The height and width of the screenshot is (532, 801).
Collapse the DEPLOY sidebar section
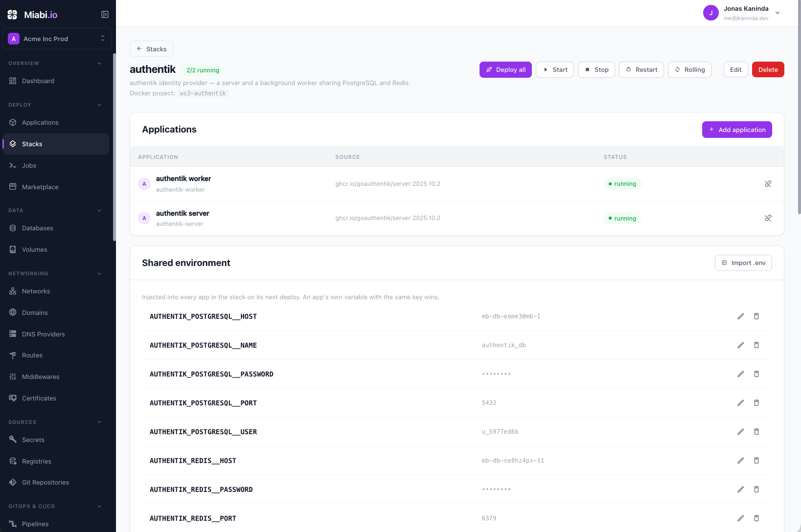99,105
